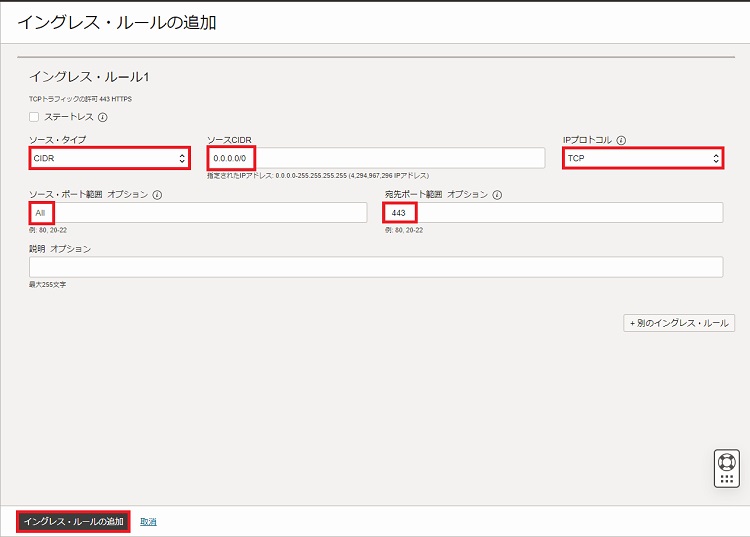Click the dots grid under the lifebuoy icon
This screenshot has height=537, width=750.
coord(727,479)
